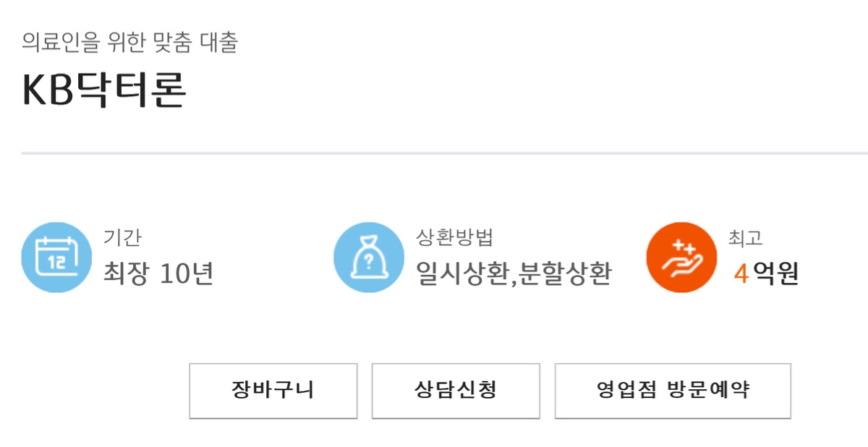The width and height of the screenshot is (868, 447).
Task: Click the orange hand icon beside 최고
Action: coord(681,257)
